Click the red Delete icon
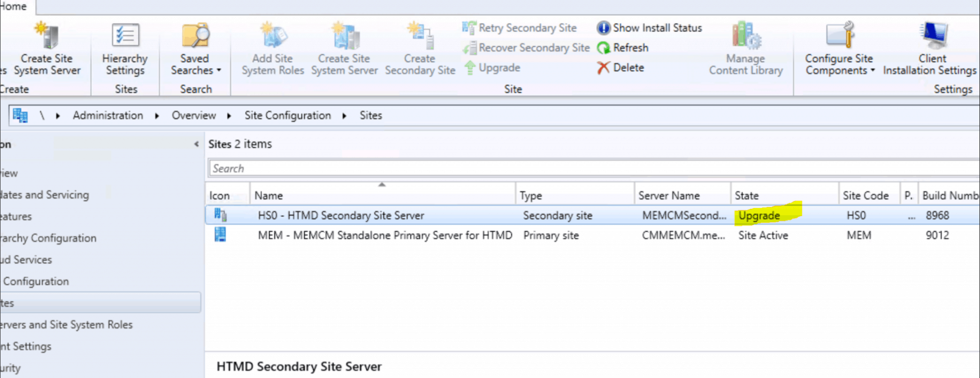This screenshot has height=378, width=980. click(x=603, y=68)
